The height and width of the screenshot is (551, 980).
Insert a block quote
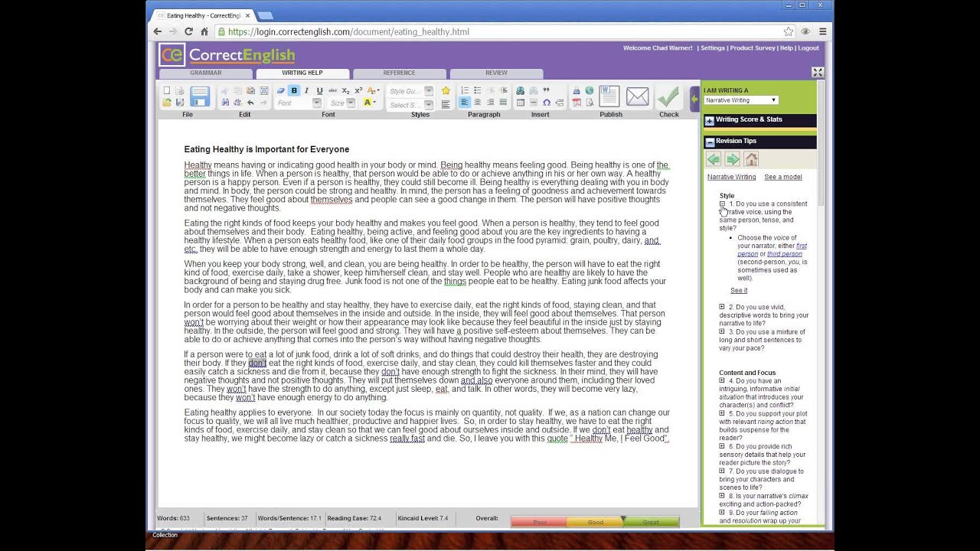point(546,90)
